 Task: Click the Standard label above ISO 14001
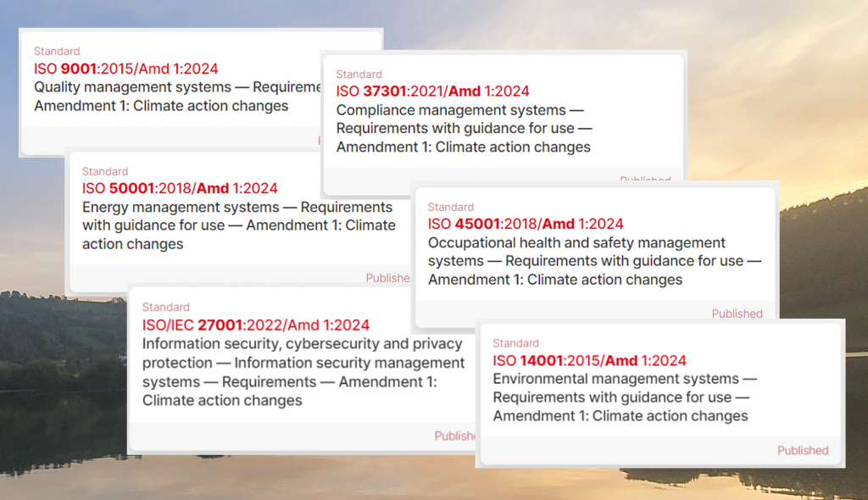click(515, 343)
